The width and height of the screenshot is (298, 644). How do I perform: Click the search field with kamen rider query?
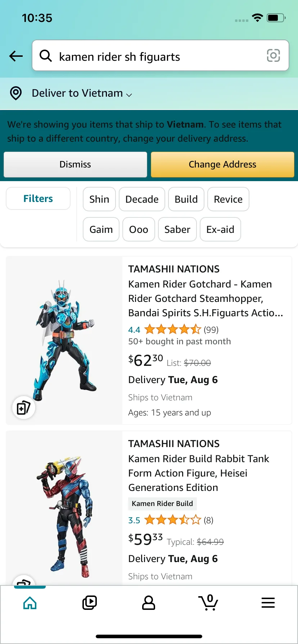(158, 56)
